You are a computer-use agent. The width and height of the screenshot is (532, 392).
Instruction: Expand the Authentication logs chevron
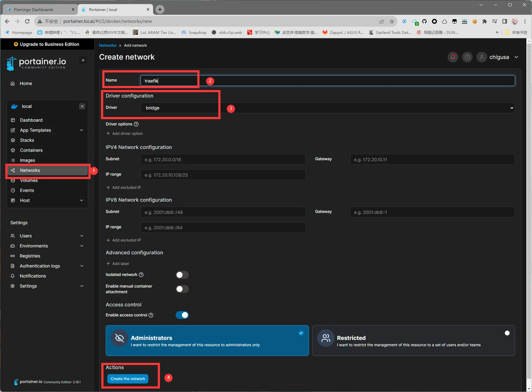pos(82,266)
